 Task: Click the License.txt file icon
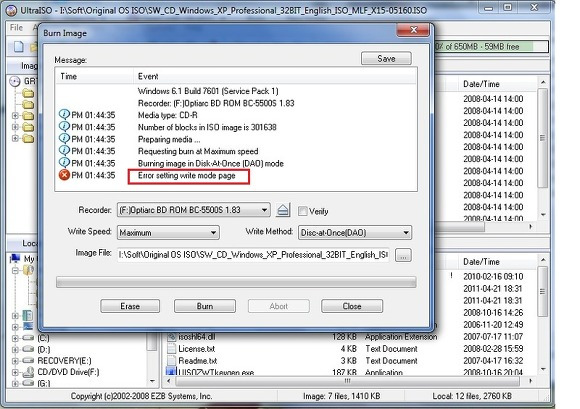[x=171, y=349]
